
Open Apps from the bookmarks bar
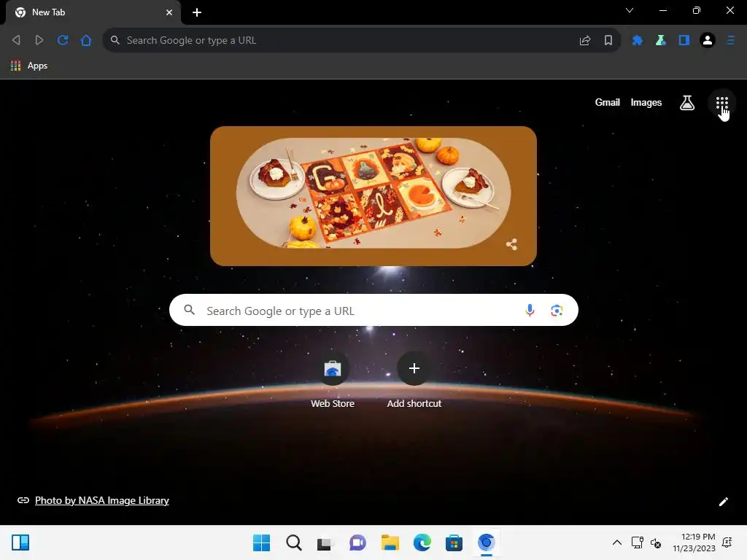[29, 66]
